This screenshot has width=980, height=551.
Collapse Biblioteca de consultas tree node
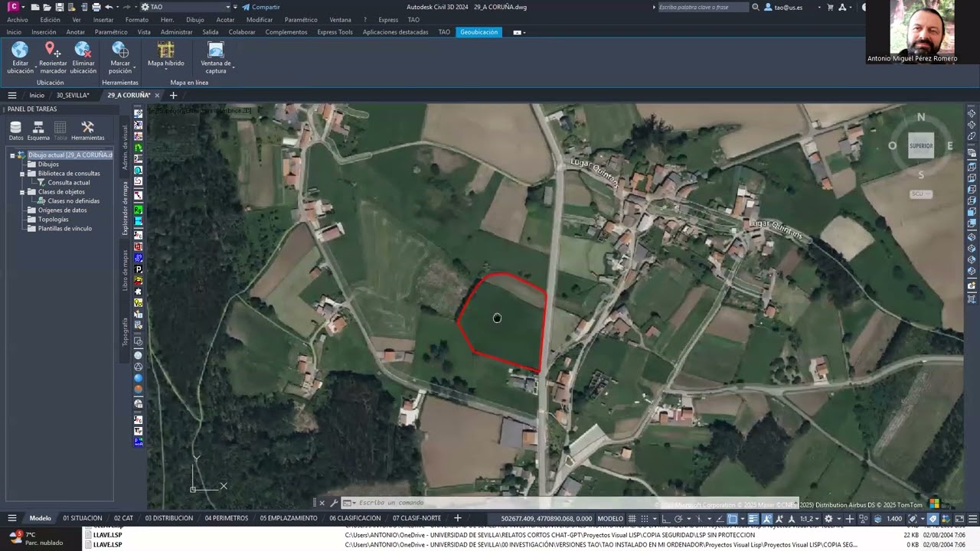pyautogui.click(x=22, y=174)
